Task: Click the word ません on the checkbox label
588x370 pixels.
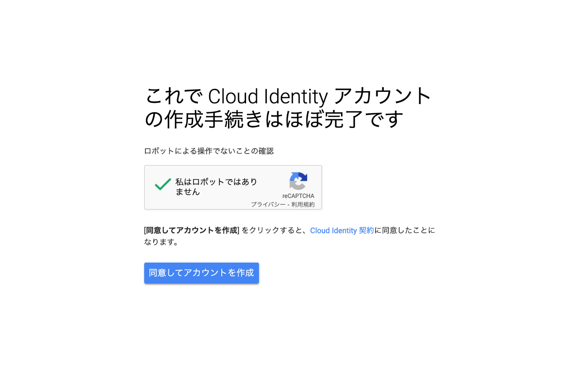Action: pyautogui.click(x=188, y=192)
